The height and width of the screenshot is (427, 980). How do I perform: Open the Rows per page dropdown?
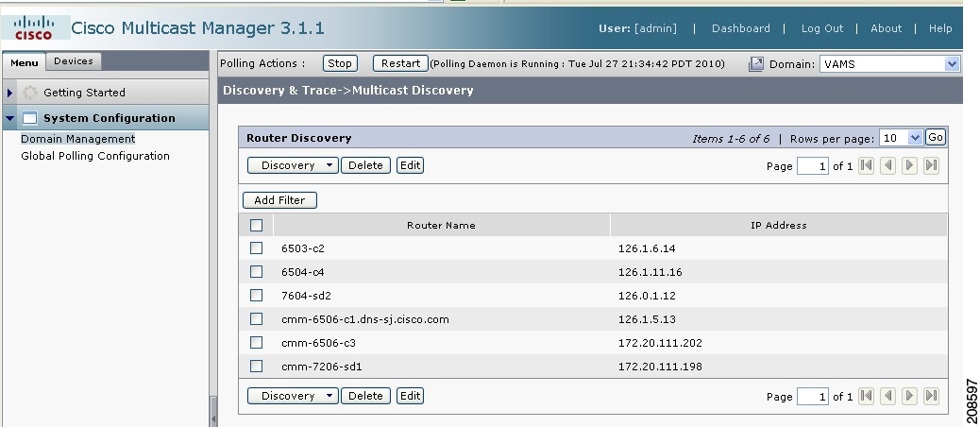coord(901,138)
